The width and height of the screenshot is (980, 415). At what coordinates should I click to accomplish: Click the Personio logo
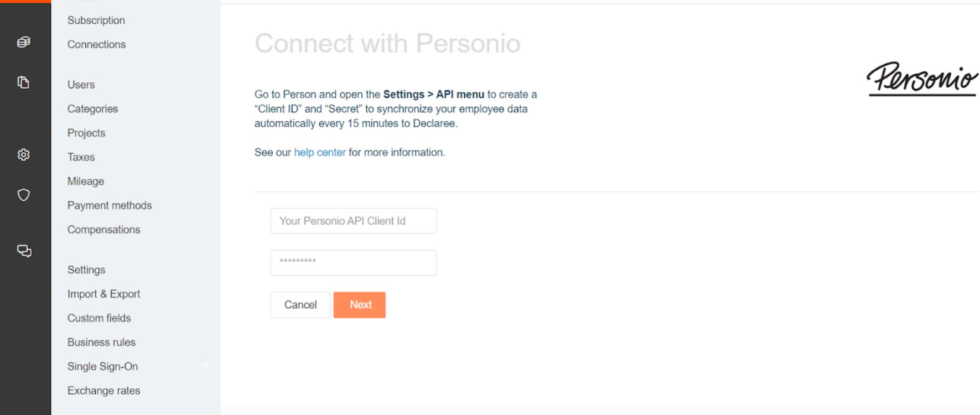[x=922, y=79]
